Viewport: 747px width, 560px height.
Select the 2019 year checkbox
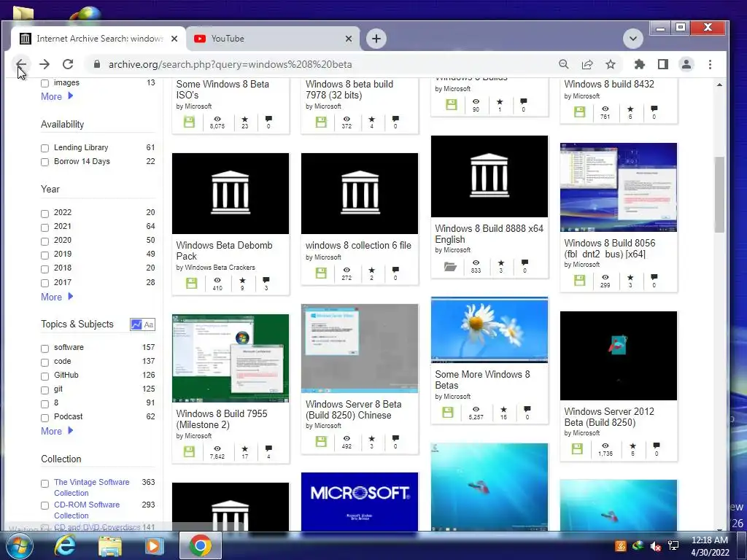pos(44,254)
